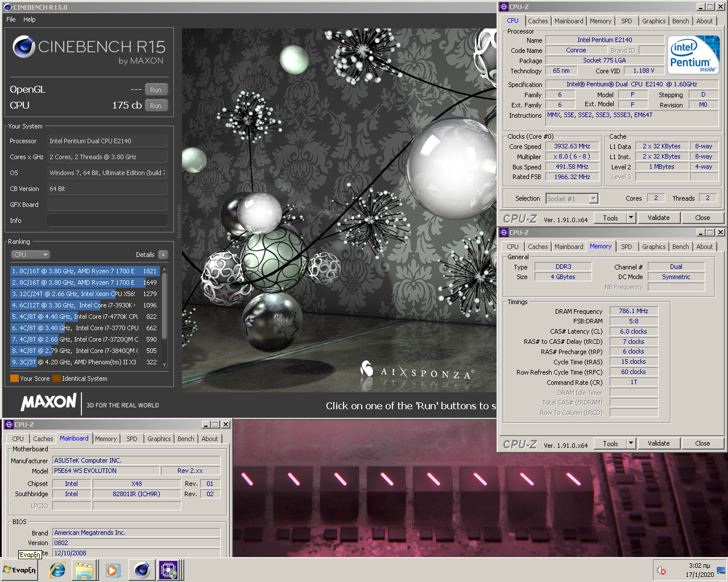Click motherboard model P5E64 WS EVOLUTION
The height and width of the screenshot is (582, 728).
point(106,471)
